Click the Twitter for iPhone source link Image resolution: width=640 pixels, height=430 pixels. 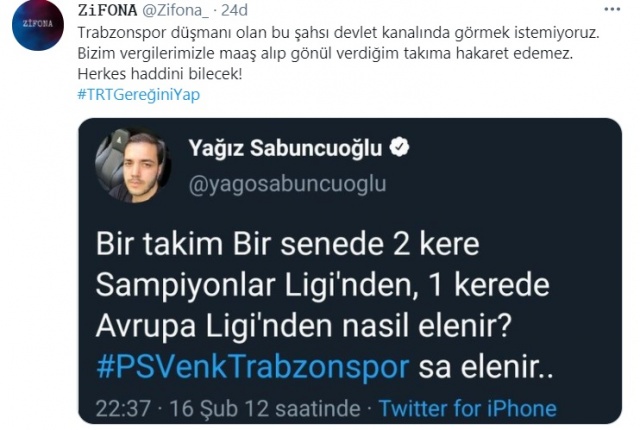click(x=467, y=408)
